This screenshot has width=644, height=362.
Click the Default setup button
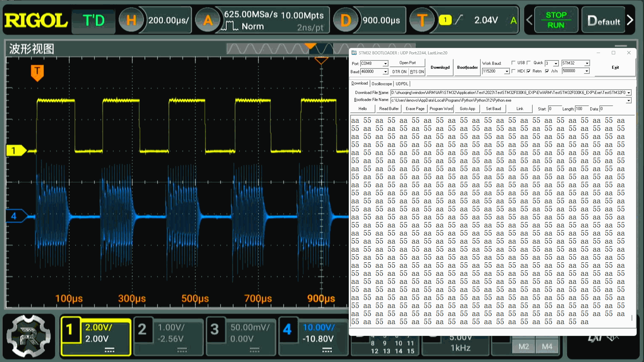pyautogui.click(x=604, y=20)
